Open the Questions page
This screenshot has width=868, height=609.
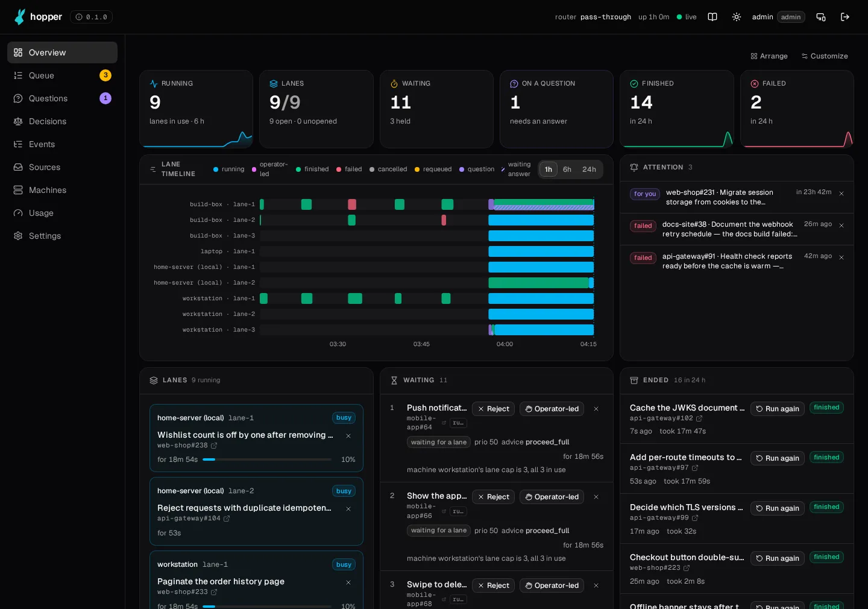[62, 98]
